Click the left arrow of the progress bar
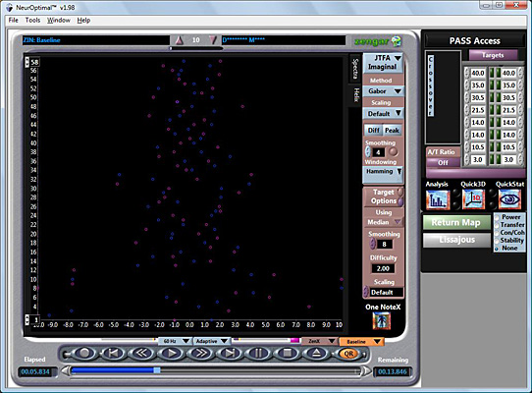 pos(66,371)
